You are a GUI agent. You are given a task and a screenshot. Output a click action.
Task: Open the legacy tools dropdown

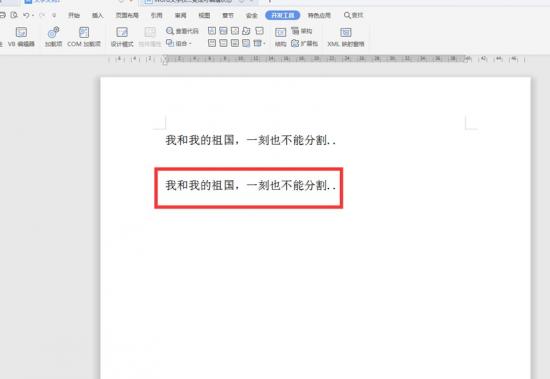[x=260, y=43]
